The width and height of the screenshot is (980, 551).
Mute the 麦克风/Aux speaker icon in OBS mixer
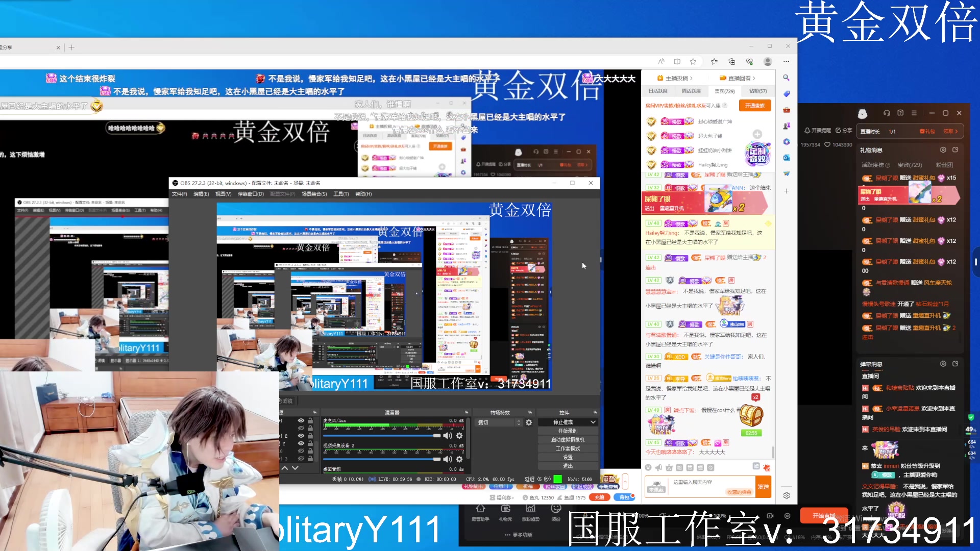pos(448,436)
